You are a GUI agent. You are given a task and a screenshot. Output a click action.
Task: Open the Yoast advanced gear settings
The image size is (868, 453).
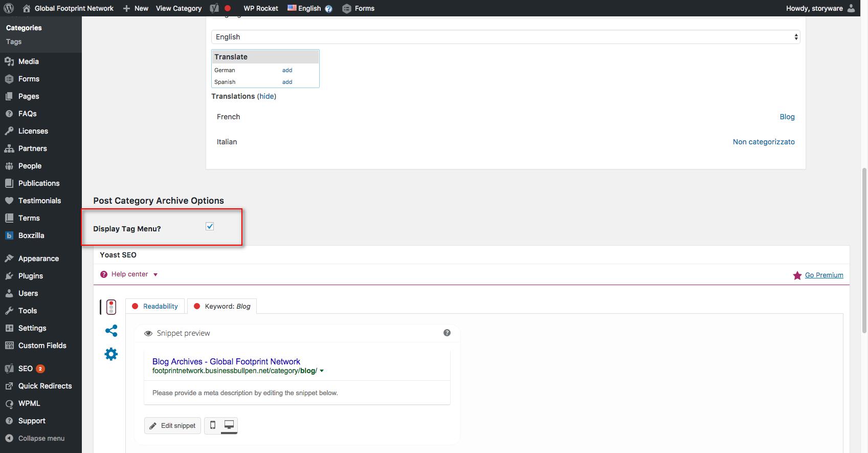(x=111, y=354)
